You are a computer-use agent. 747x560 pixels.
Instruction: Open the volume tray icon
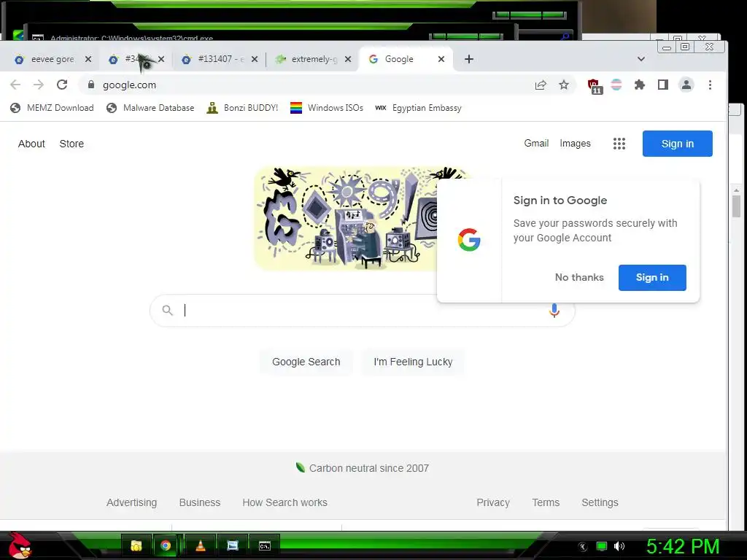619,546
